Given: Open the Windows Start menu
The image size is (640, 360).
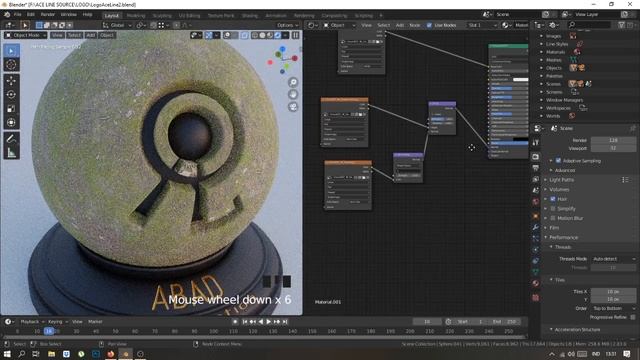Looking at the screenshot, I should (x=7, y=354).
